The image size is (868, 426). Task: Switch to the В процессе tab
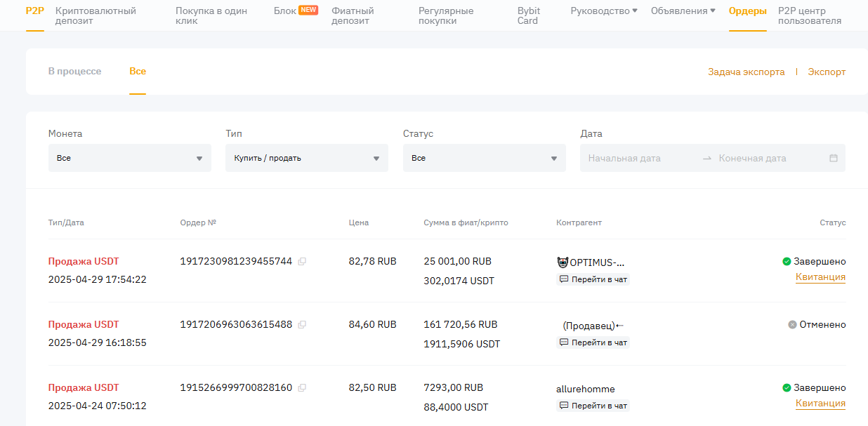pyautogui.click(x=74, y=72)
